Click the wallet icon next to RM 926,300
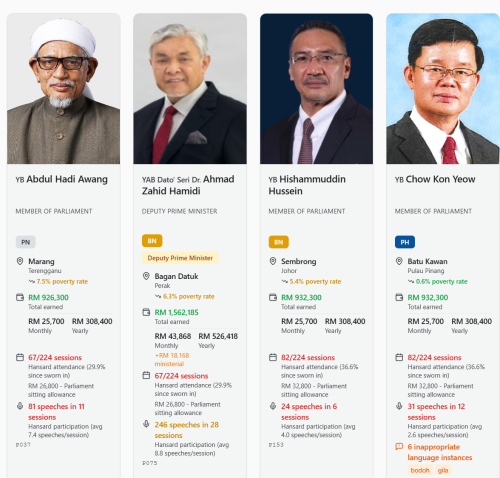The image size is (500, 478). coord(20,297)
